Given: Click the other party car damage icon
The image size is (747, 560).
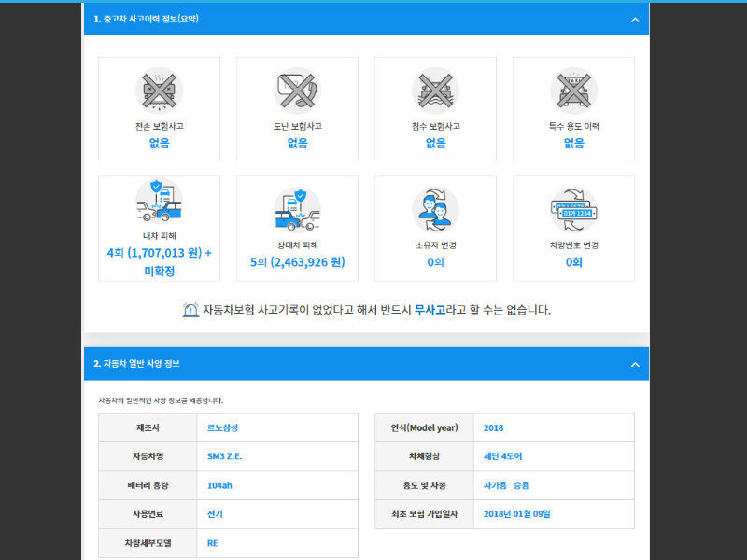Looking at the screenshot, I should pos(297,210).
